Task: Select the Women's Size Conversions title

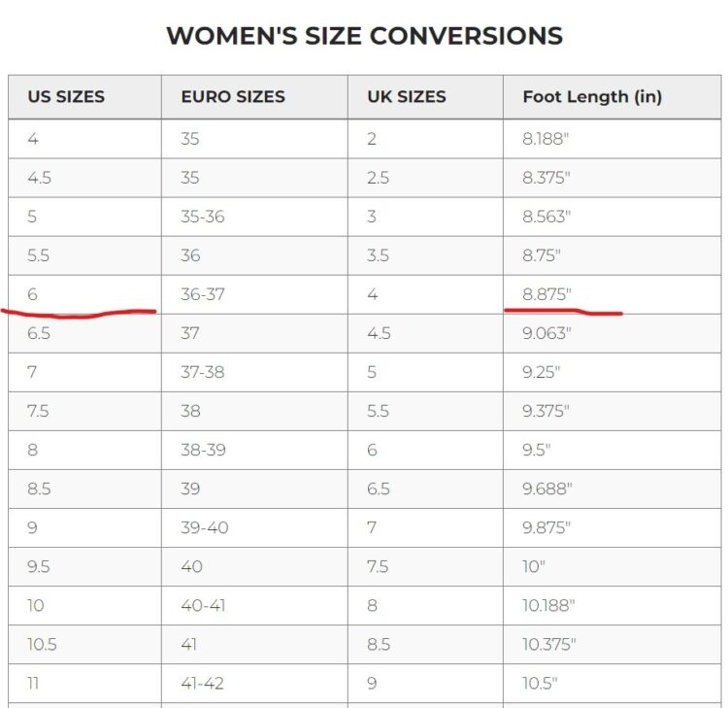Action: [364, 36]
